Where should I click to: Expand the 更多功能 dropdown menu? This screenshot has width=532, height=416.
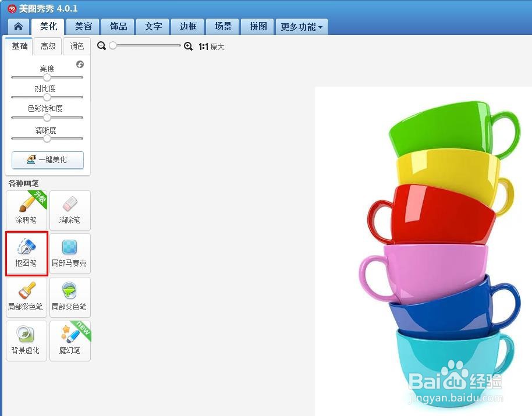pyautogui.click(x=302, y=26)
